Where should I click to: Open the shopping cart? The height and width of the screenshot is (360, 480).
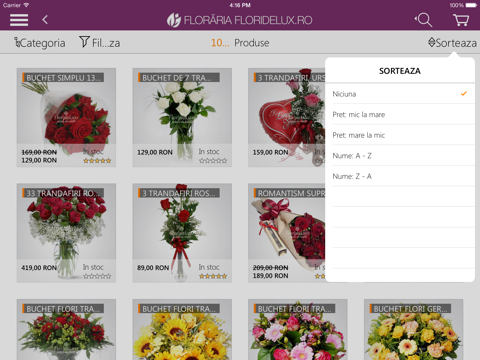tap(461, 20)
